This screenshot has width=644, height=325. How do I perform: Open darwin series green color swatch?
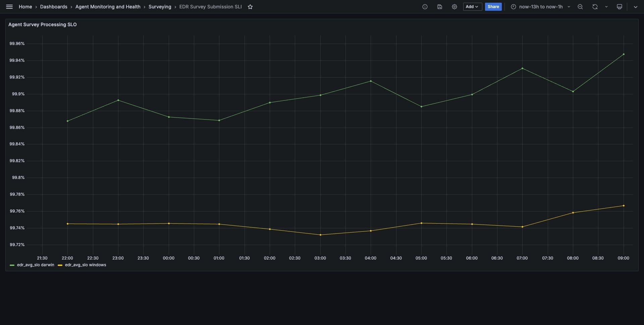(12, 265)
